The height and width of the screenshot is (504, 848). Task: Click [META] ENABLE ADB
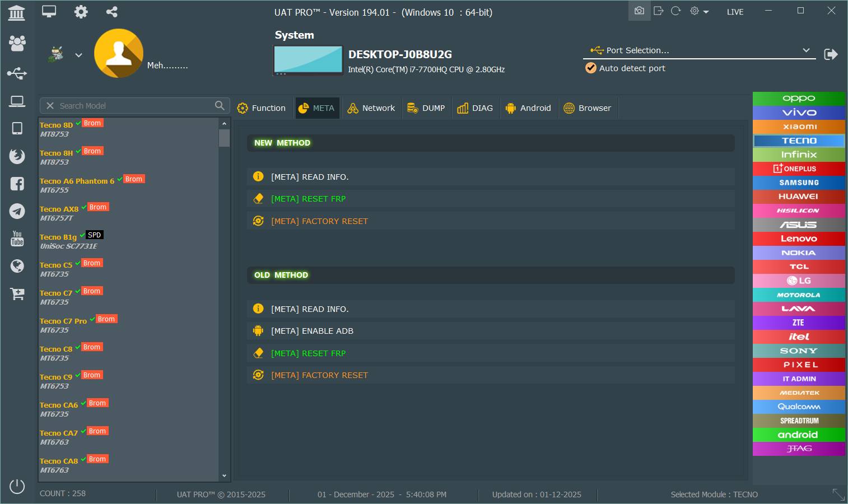[312, 331]
